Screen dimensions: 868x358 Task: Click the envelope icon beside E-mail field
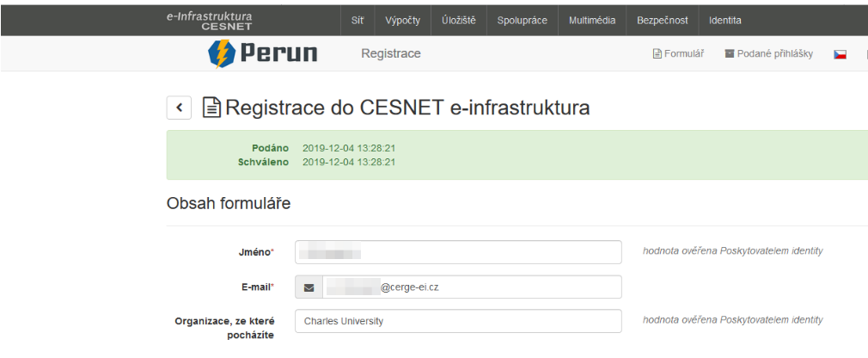(309, 287)
